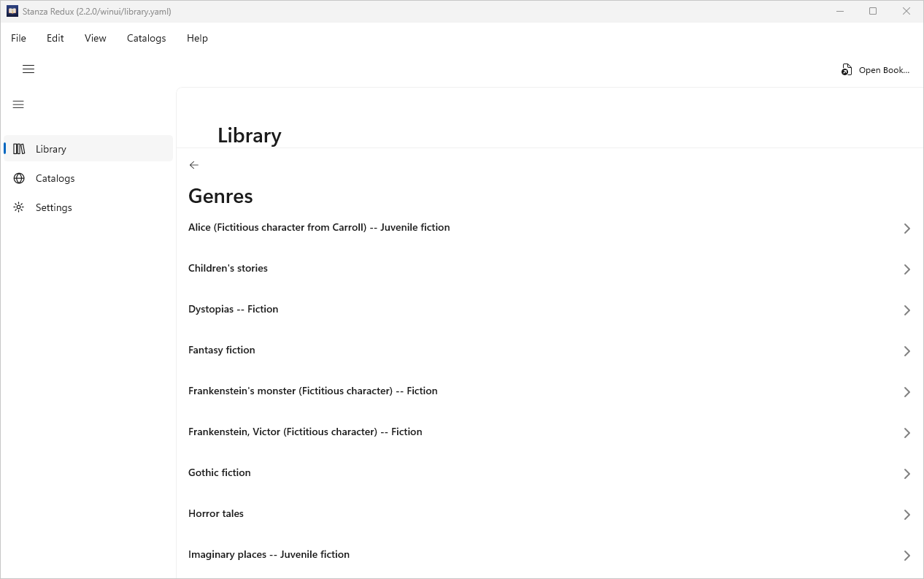The image size is (924, 579).
Task: Select Settings label in the sidebar
Action: coord(54,207)
